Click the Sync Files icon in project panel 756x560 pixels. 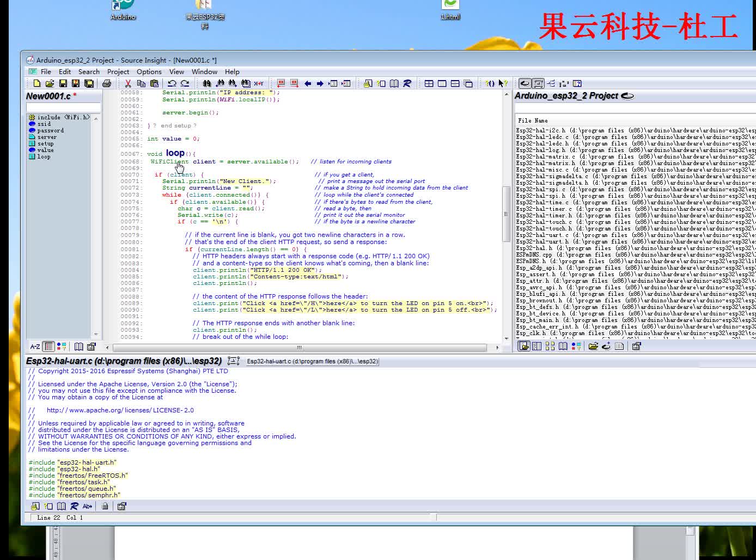pos(606,346)
